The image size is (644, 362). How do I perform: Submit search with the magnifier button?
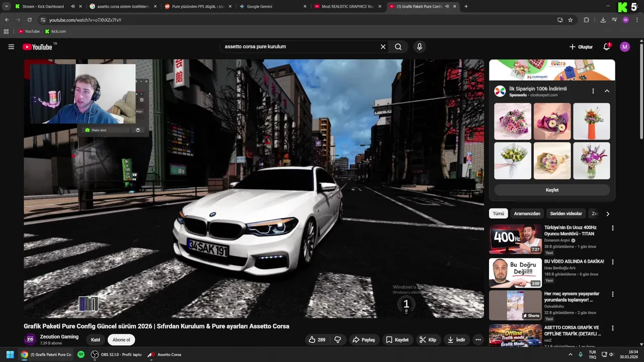point(398,47)
